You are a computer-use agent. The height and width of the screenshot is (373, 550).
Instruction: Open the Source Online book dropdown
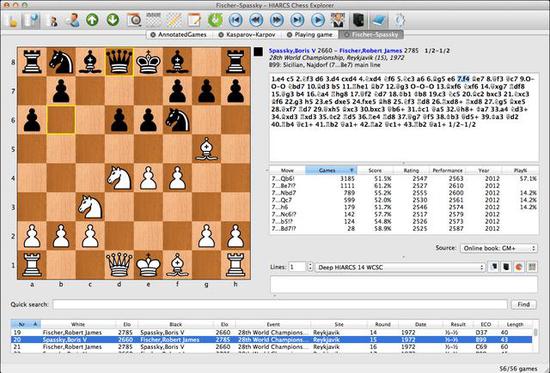click(x=499, y=248)
